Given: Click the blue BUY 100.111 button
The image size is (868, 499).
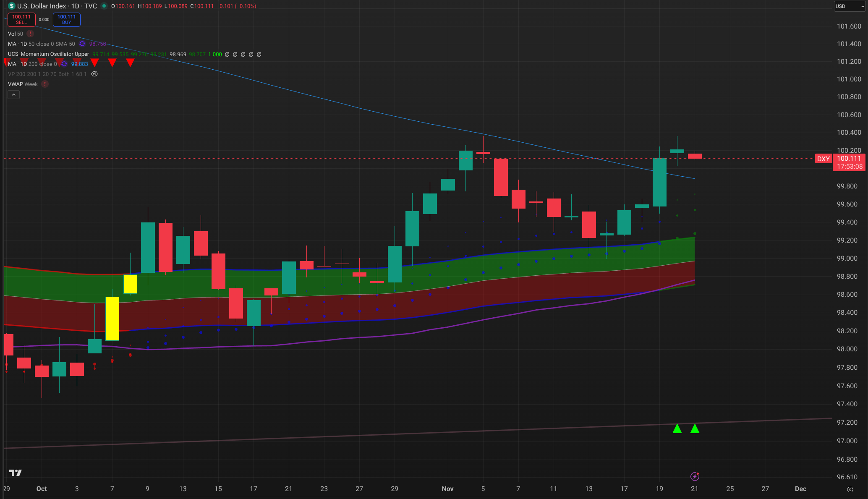Looking at the screenshot, I should [x=67, y=19].
